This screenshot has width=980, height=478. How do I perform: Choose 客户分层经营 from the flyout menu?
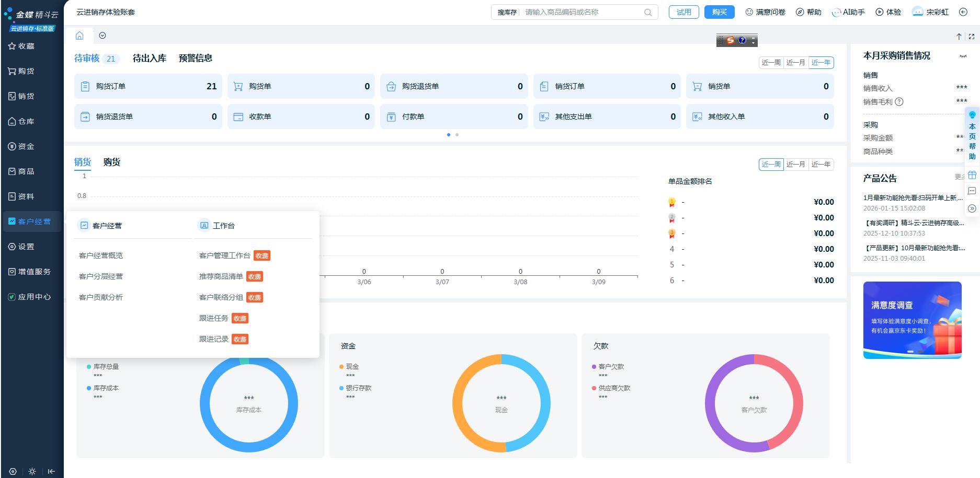click(x=101, y=276)
